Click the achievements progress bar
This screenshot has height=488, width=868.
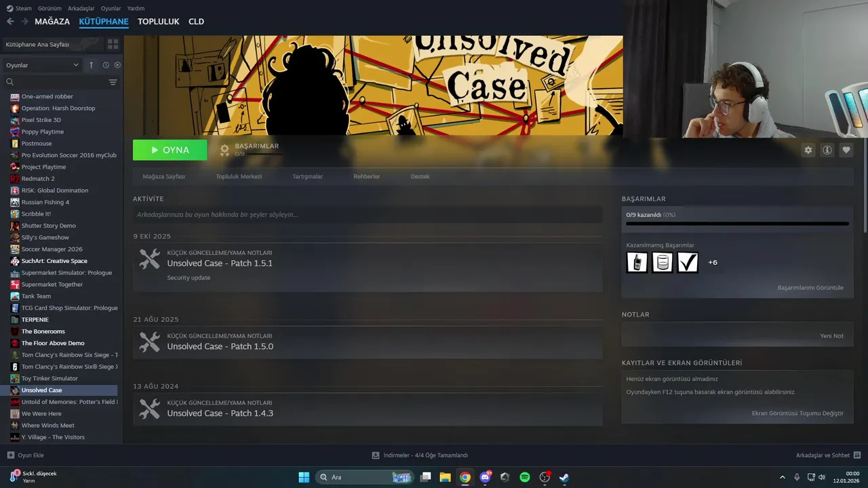coord(737,224)
